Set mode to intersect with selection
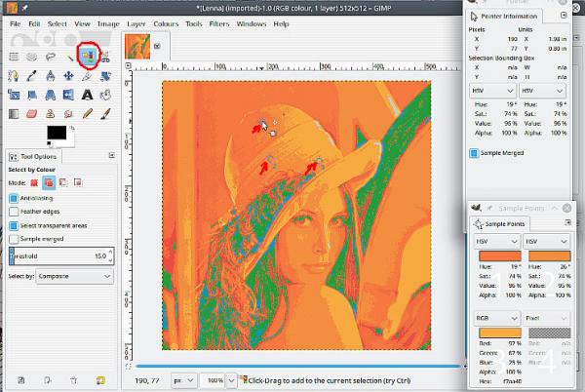This screenshot has width=585, height=392. [78, 182]
